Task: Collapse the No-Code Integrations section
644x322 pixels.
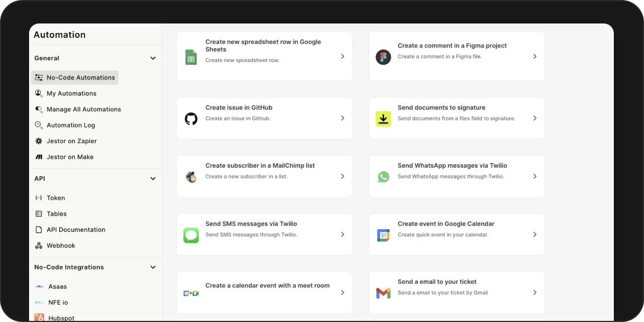Action: [x=153, y=267]
